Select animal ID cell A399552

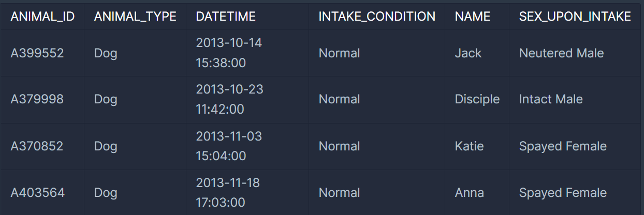click(37, 53)
